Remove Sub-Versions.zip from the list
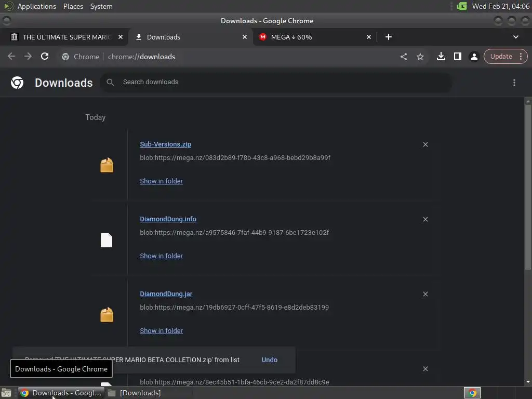Screen dimensions: 532x399 pyautogui.click(x=425, y=144)
